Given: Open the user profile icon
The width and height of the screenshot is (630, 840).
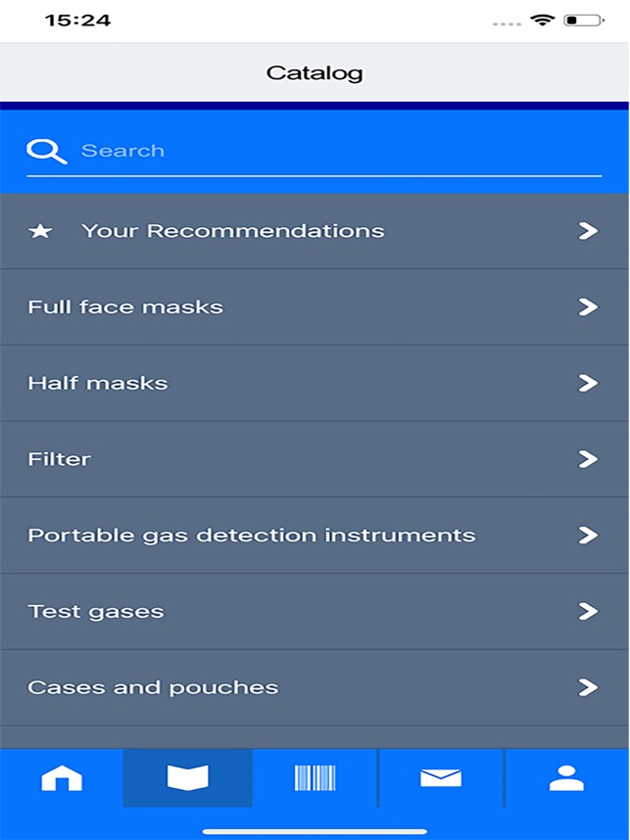Looking at the screenshot, I should [x=566, y=778].
